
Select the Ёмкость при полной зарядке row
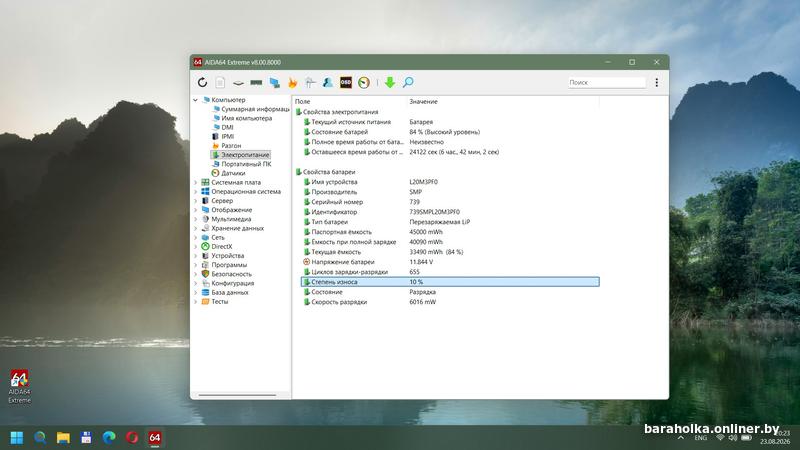(451, 242)
